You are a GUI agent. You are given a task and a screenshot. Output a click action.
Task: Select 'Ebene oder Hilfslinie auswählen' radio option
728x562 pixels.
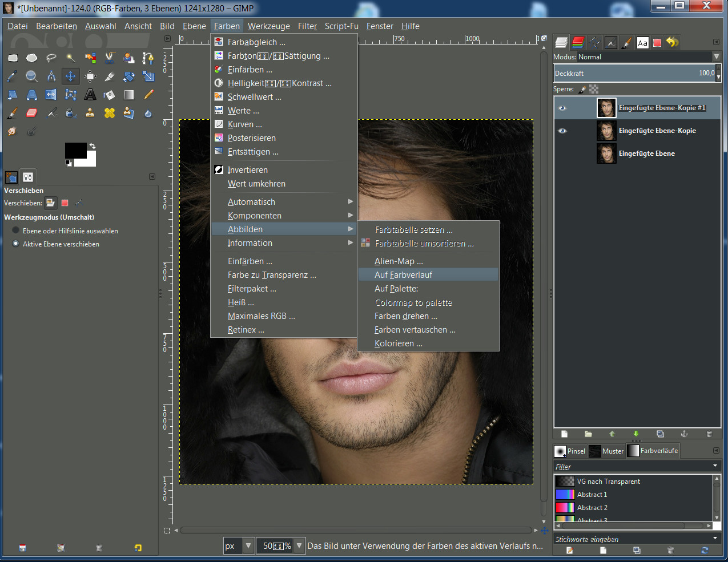pyautogui.click(x=16, y=231)
